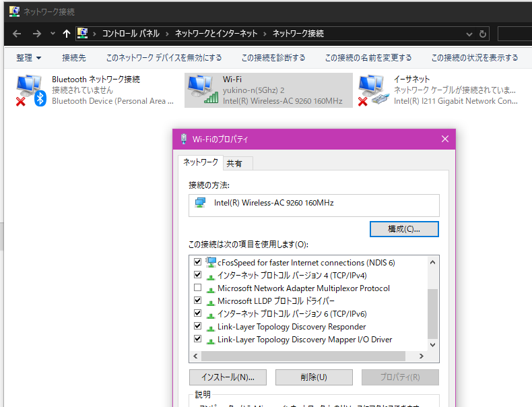Click この接続の名前を変更する command

tap(368, 58)
